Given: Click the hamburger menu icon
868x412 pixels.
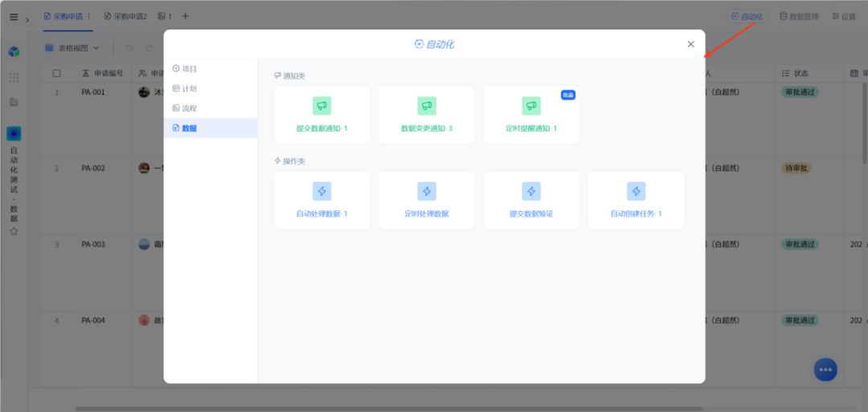Looking at the screenshot, I should point(14,17).
